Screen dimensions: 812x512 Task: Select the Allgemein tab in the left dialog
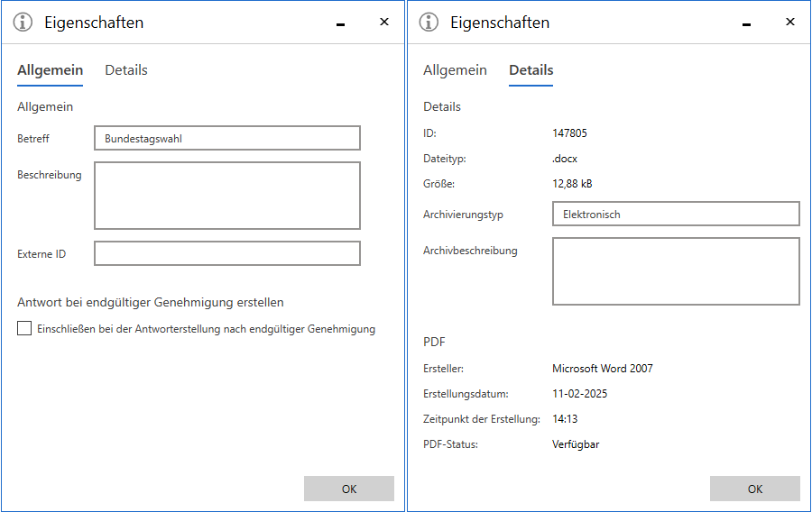[x=50, y=70]
